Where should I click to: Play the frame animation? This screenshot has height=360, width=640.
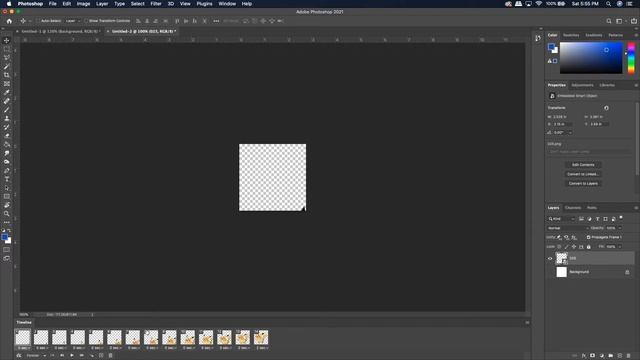click(x=72, y=356)
